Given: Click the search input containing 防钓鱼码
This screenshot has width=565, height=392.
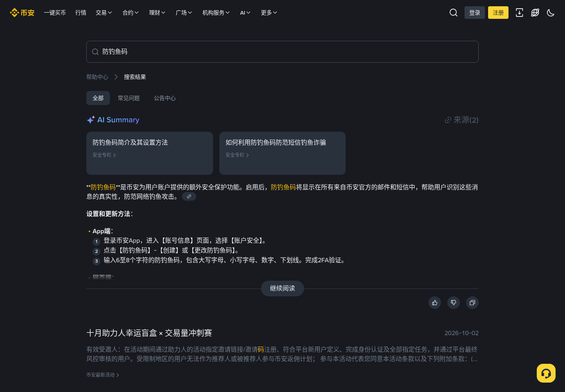Looking at the screenshot, I should pos(282,52).
